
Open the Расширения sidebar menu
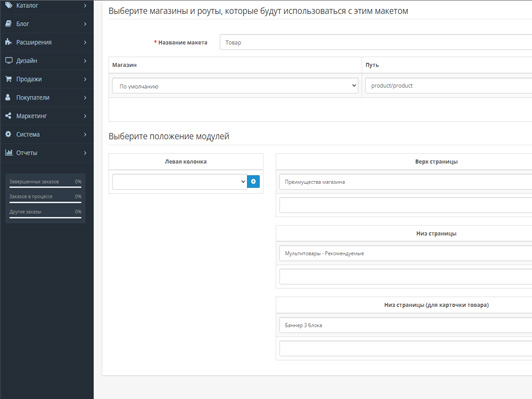tap(47, 42)
